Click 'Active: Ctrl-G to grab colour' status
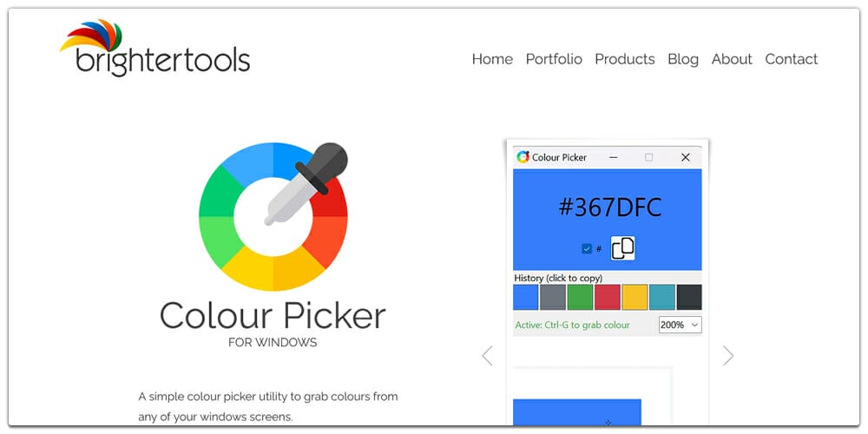The height and width of the screenshot is (434, 868). [572, 325]
